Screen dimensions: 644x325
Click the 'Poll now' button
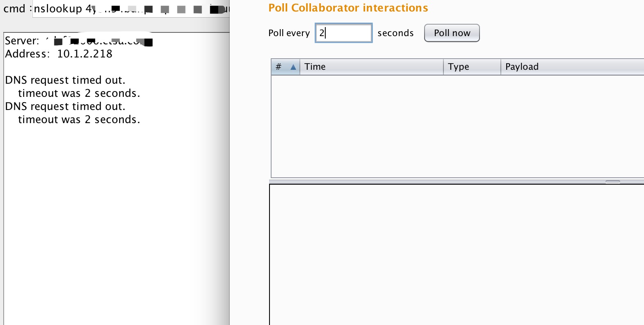coord(452,33)
